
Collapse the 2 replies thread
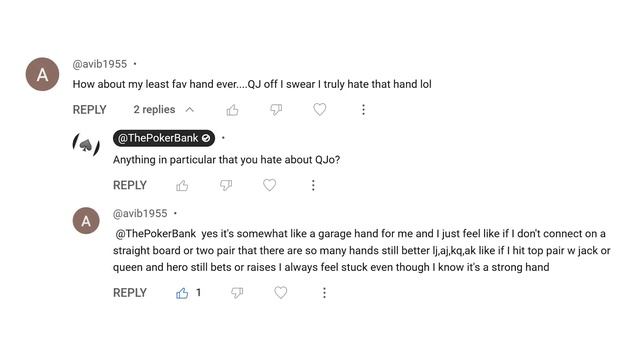(163, 109)
